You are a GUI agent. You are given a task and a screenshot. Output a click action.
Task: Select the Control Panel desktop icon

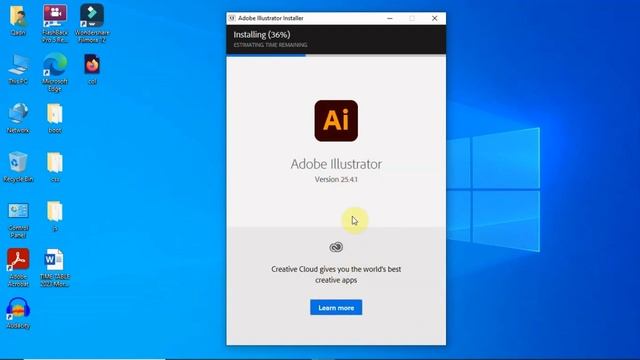18,220
